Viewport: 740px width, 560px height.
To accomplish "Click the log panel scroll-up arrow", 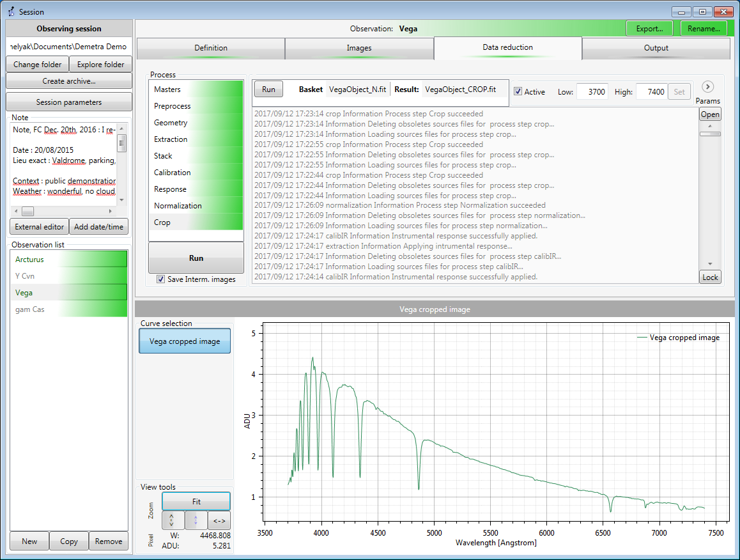I will (710, 126).
